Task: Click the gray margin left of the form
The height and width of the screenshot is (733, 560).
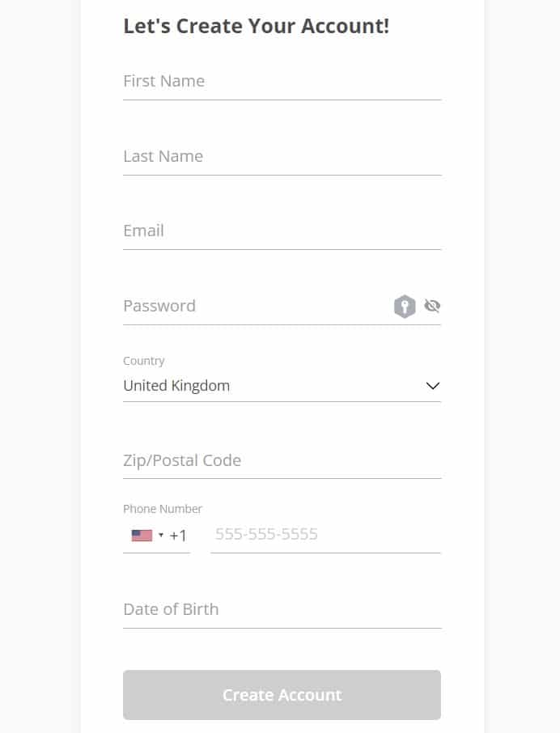Action: [x=40, y=366]
